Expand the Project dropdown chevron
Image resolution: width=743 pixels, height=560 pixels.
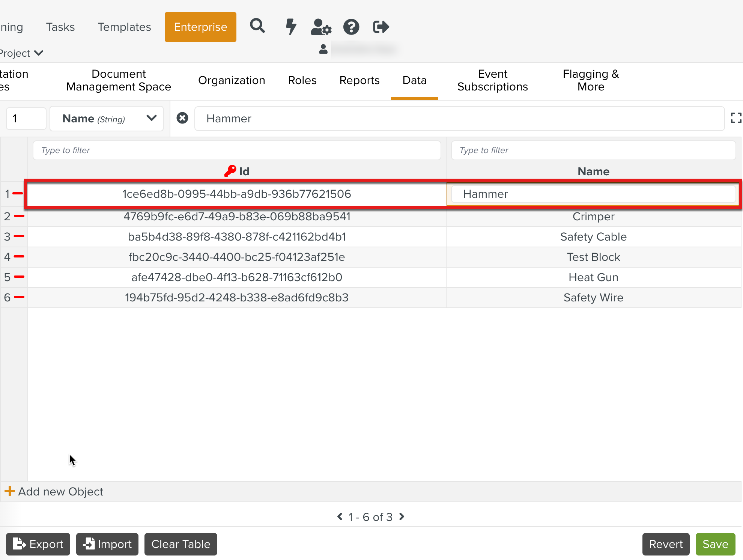pyautogui.click(x=39, y=53)
